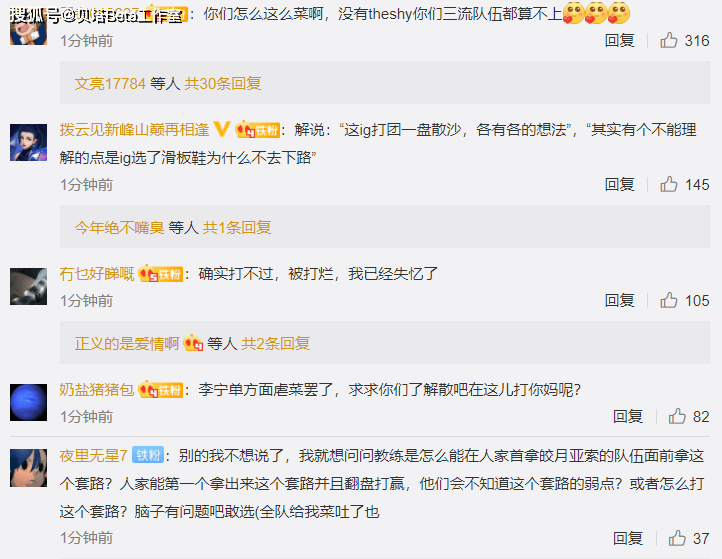Like the comment showing 105 likes

[x=669, y=300]
